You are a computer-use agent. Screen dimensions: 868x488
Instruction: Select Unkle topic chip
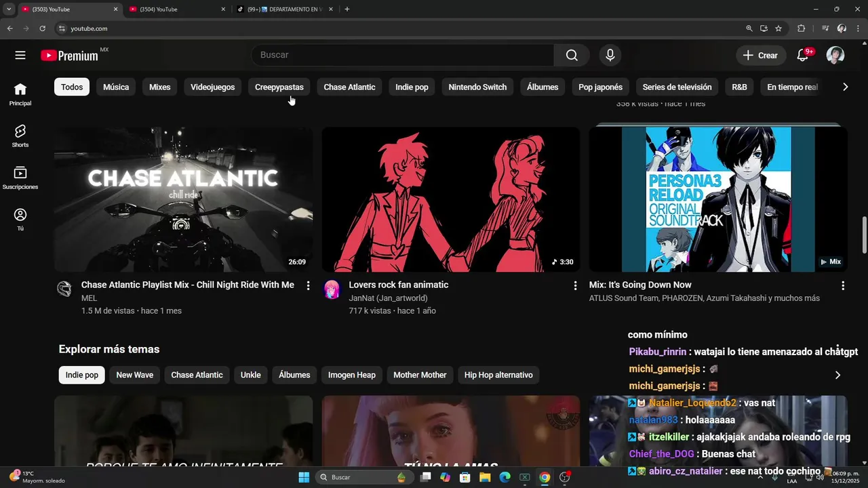[250, 375]
